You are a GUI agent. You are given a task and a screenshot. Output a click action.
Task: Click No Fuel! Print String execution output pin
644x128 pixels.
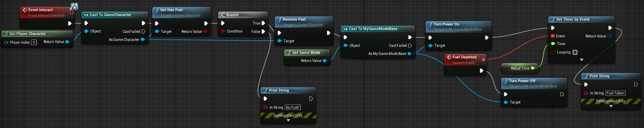pyautogui.click(x=311, y=99)
